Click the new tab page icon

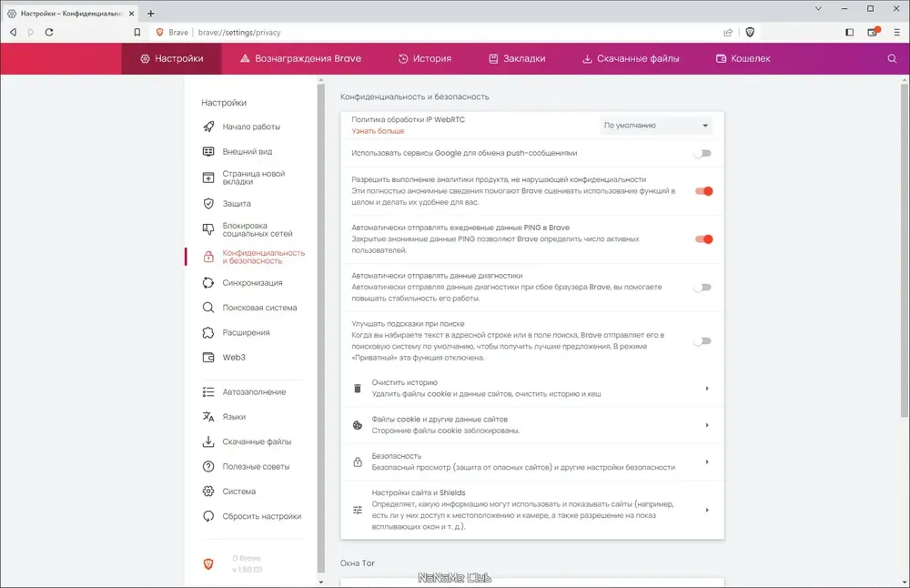click(x=208, y=177)
